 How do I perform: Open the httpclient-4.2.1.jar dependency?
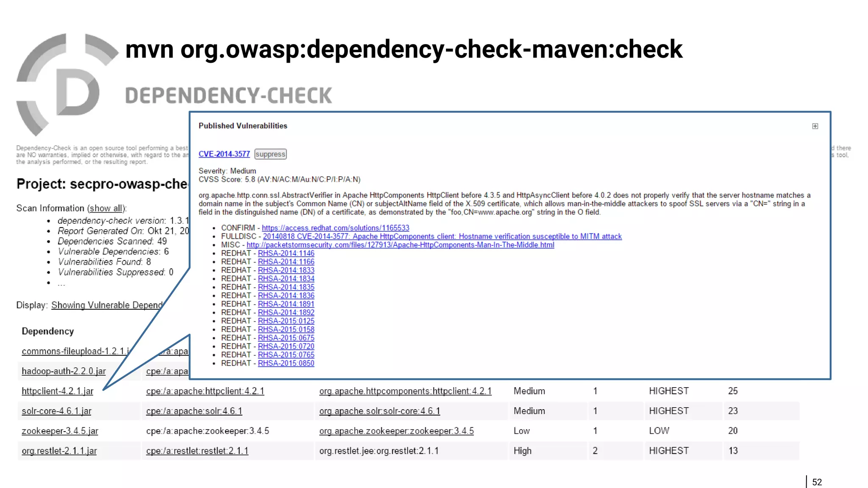click(x=57, y=391)
